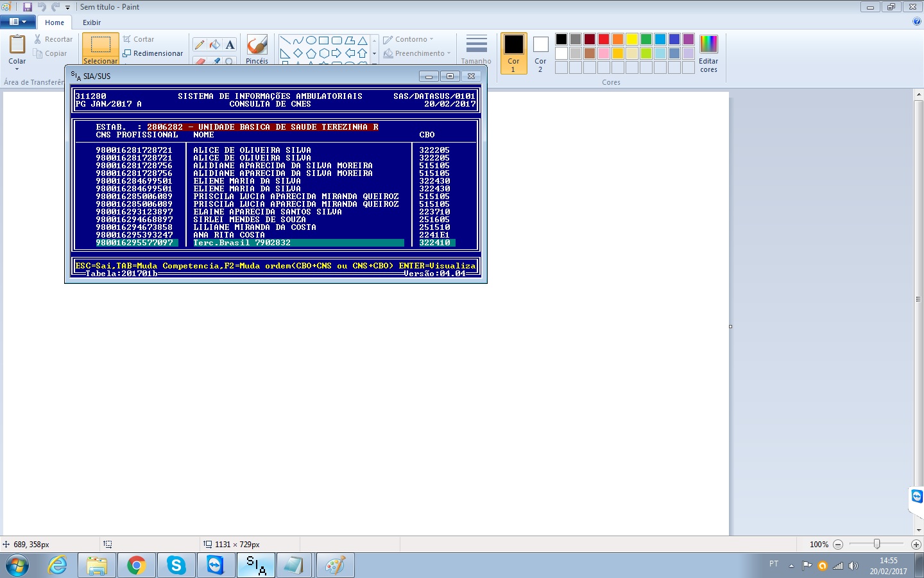Open Skype from the taskbar
This screenshot has width=924, height=578.
pos(176,566)
